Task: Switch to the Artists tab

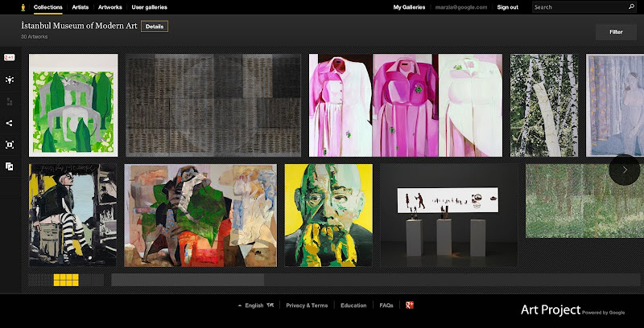Action: (80, 7)
